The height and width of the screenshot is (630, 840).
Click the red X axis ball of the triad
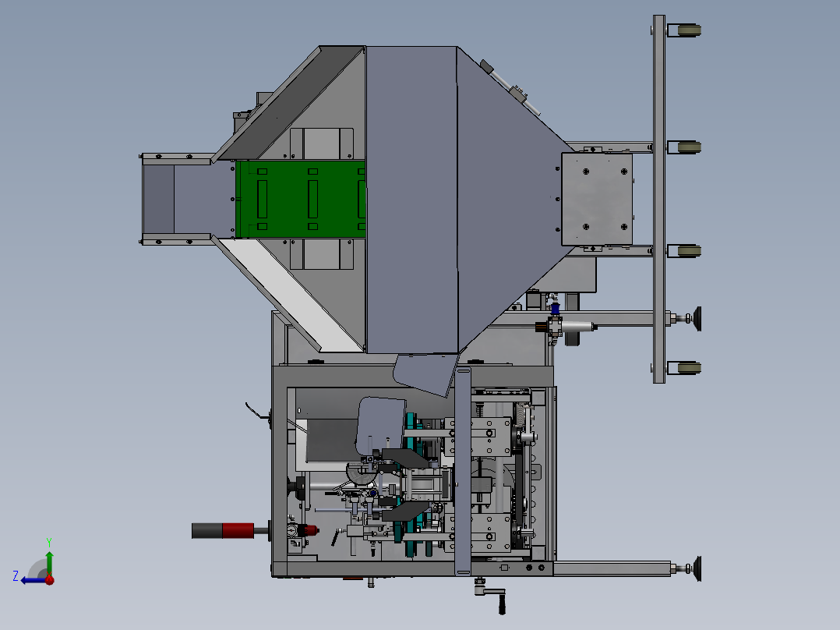[x=49, y=580]
